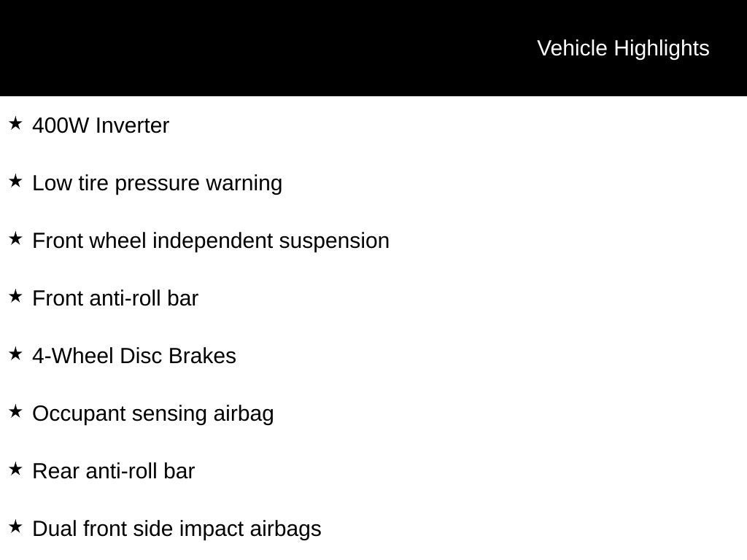This screenshot has height=560, width=747.
Task: Click the star bullet beside 400W Inverter
Action: [x=15, y=123]
